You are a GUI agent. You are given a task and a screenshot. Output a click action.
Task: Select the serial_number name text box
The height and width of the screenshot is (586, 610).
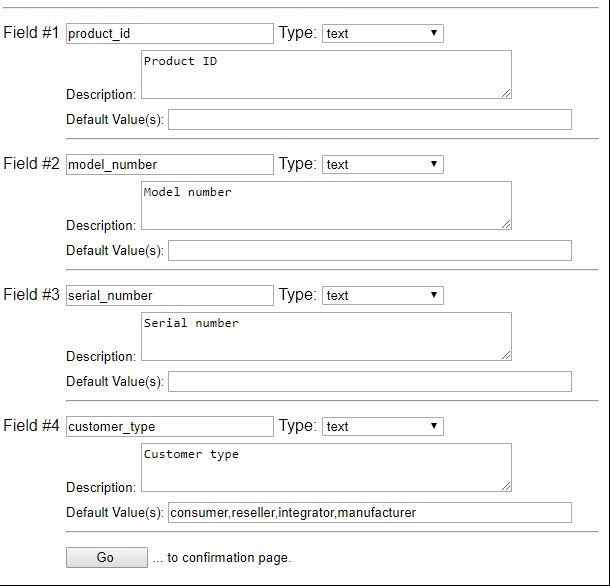169,295
